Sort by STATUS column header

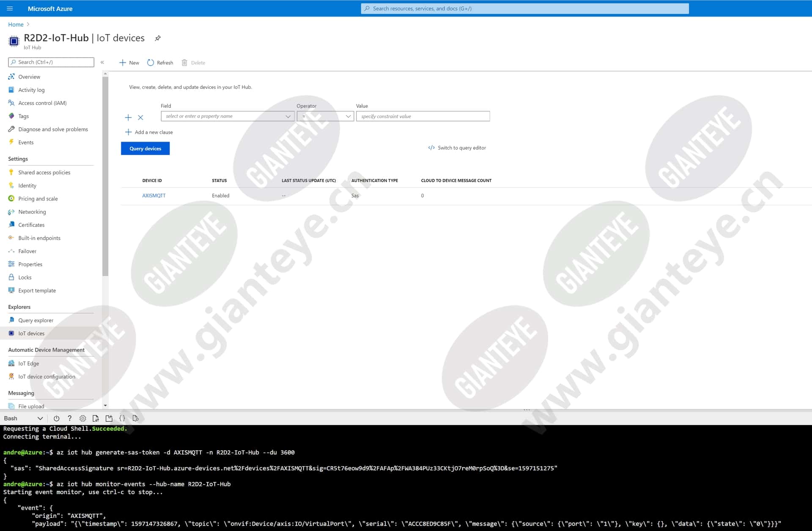tap(219, 181)
